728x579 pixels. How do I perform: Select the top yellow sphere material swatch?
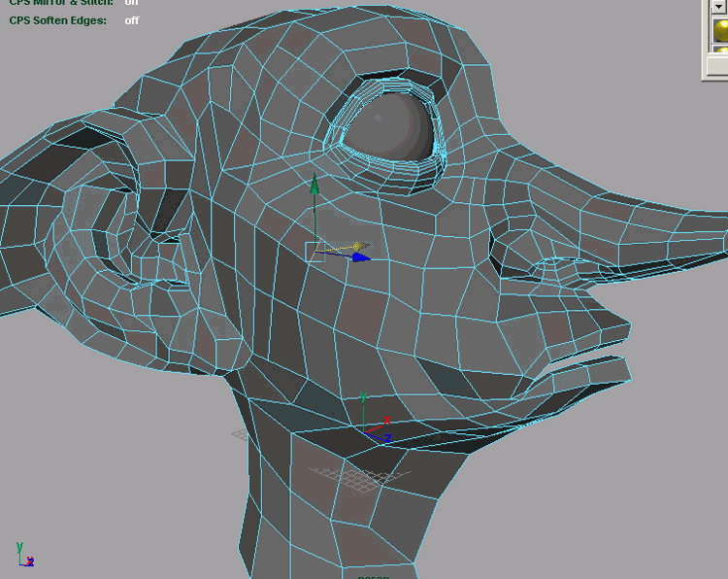pyautogui.click(x=720, y=30)
